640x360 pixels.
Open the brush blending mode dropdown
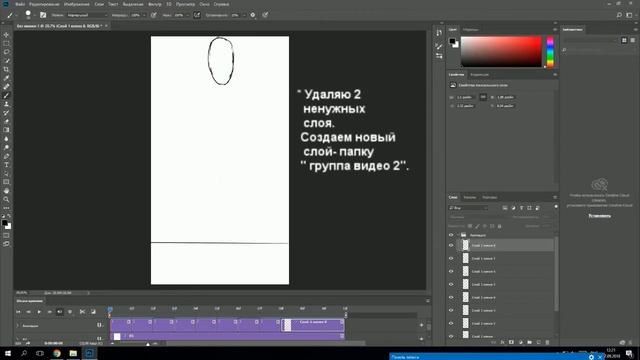coord(87,15)
